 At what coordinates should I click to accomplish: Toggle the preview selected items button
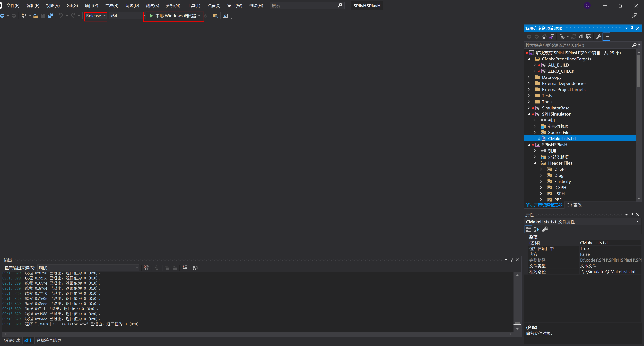tap(606, 37)
